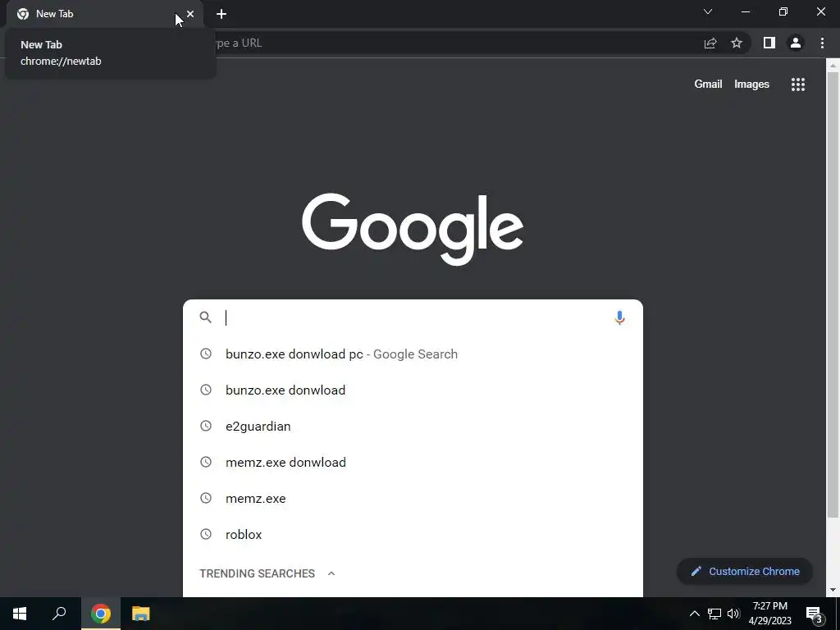The height and width of the screenshot is (630, 840).
Task: Select suggestion 'bunzo.exe donwload'
Action: point(413,390)
